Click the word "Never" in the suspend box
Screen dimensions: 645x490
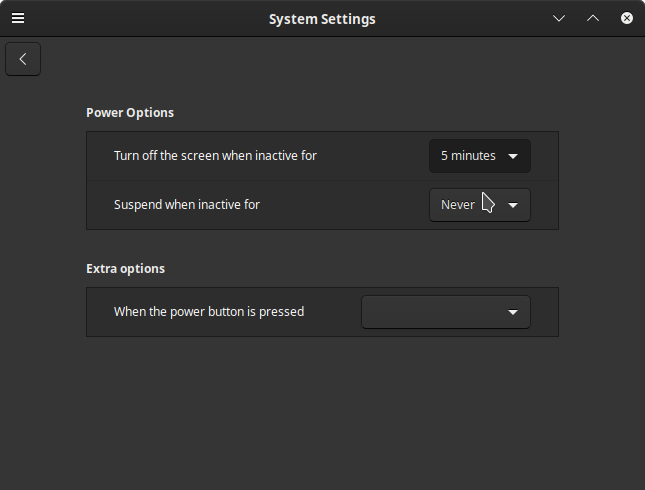tap(457, 205)
